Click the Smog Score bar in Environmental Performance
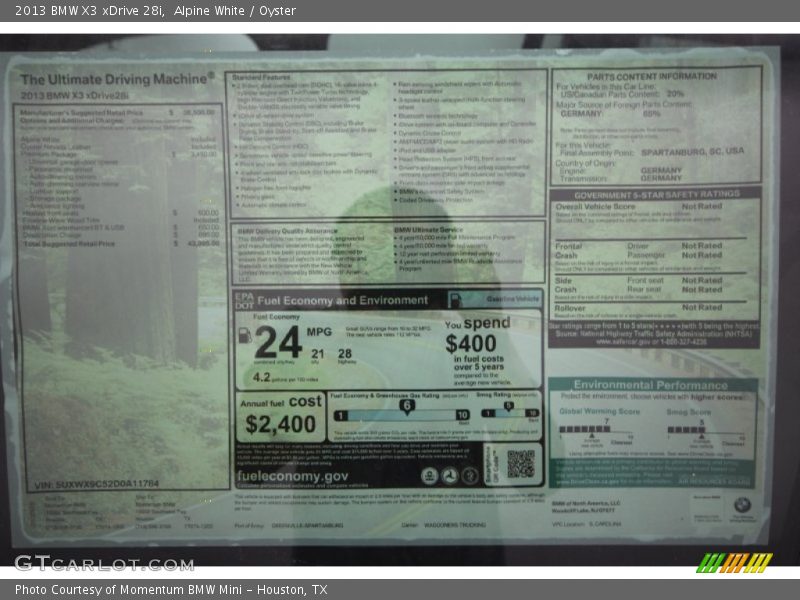Viewport: 800px width, 600px height. (x=686, y=430)
